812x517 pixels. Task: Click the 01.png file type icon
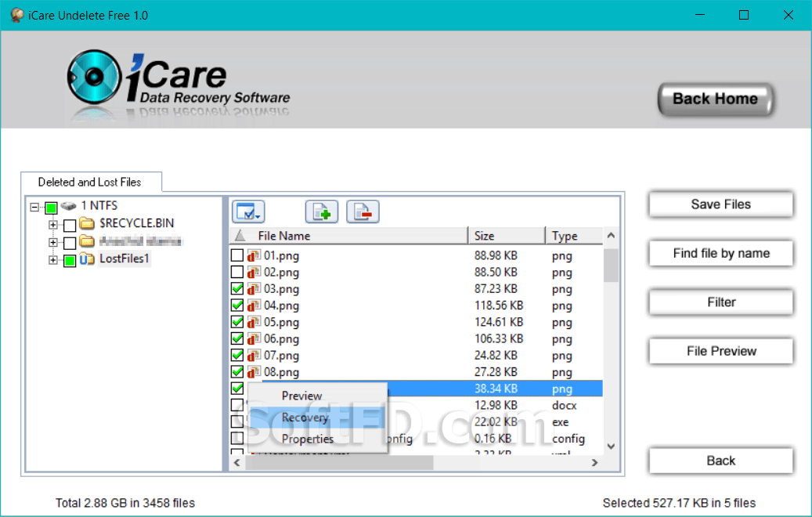click(x=254, y=255)
